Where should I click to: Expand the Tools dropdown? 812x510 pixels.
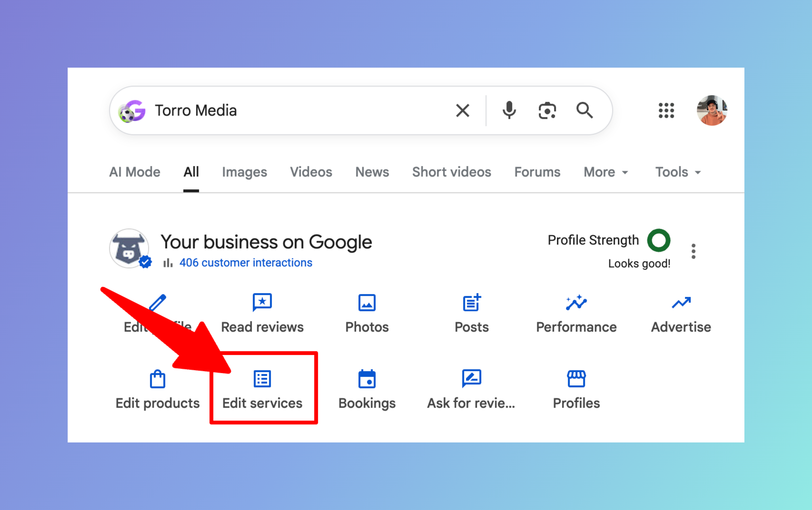pos(678,172)
